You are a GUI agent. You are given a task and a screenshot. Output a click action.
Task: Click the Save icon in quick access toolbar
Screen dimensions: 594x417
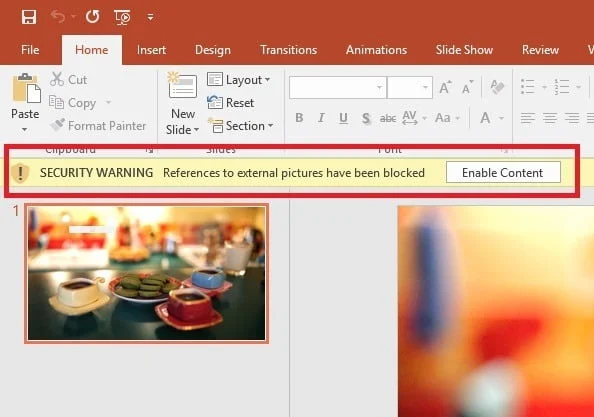tap(29, 17)
